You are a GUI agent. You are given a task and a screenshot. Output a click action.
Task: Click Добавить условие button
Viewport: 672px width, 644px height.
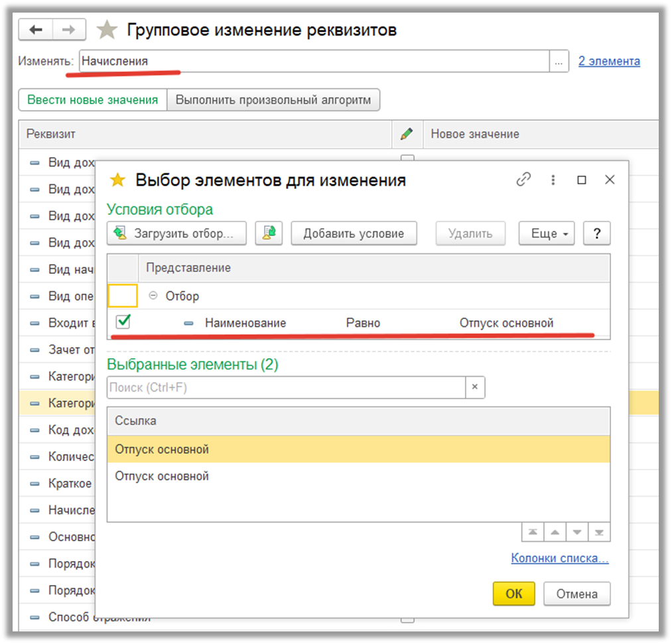[x=354, y=233]
